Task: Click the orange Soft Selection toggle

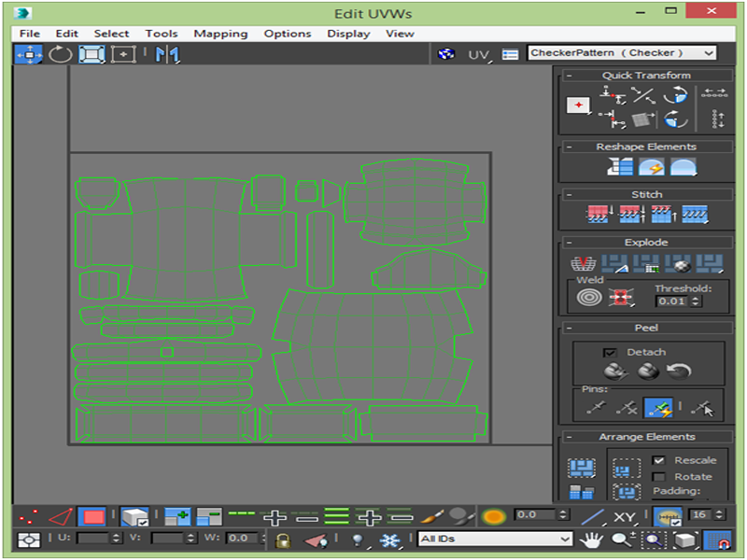Action: pyautogui.click(x=494, y=517)
